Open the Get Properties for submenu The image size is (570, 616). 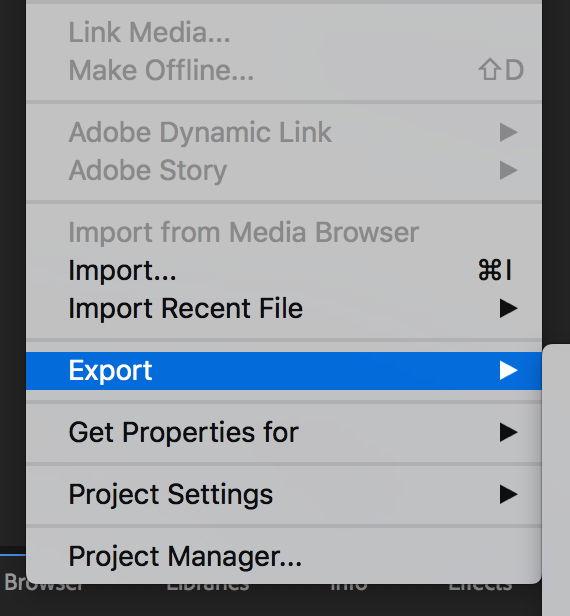[284, 433]
